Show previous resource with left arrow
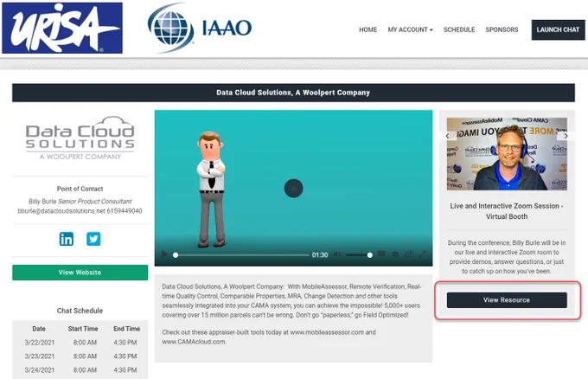The height and width of the screenshot is (379, 588). pyautogui.click(x=447, y=136)
